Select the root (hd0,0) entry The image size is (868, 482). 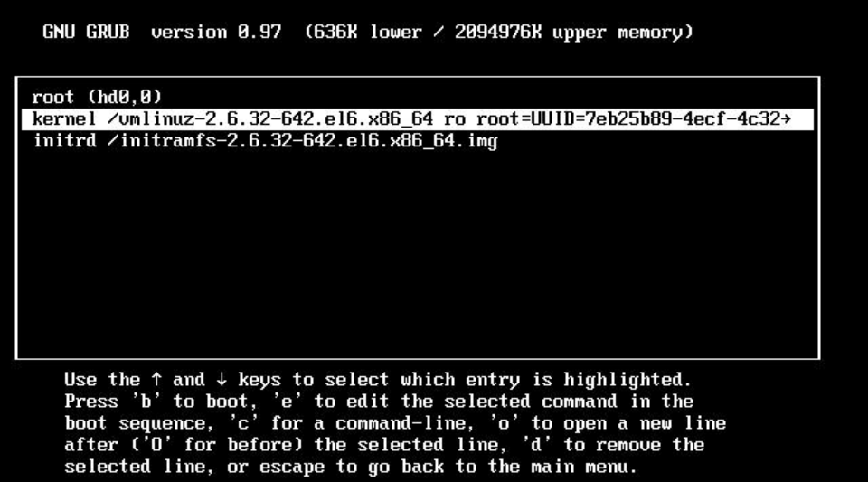coord(97,98)
